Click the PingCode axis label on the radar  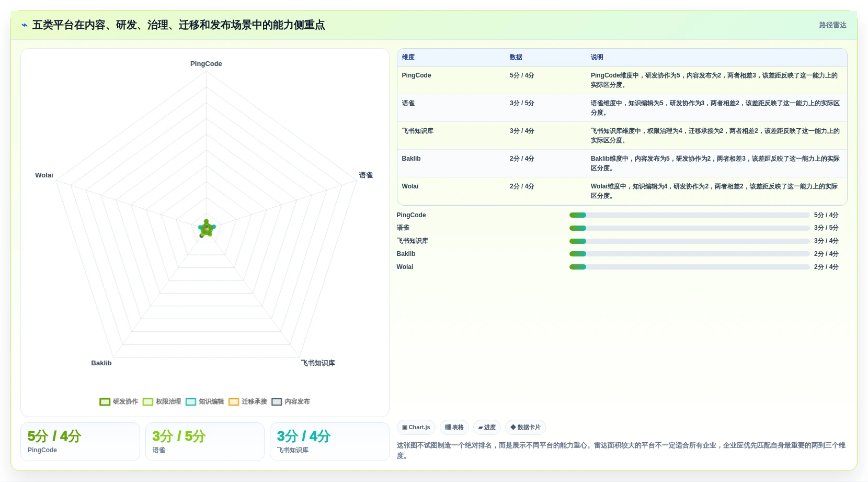click(206, 64)
